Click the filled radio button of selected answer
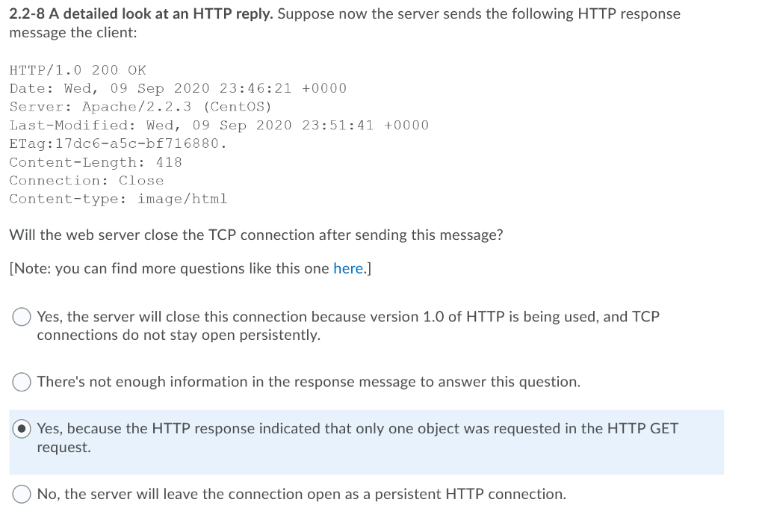Viewport: 765px width, 532px height. [x=22, y=429]
